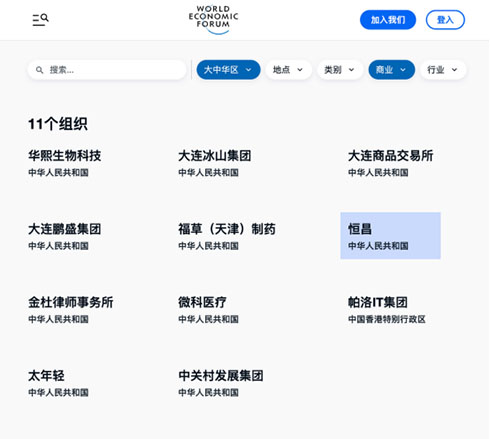
Task: Click the magnifier icon in search box
Action: point(39,70)
